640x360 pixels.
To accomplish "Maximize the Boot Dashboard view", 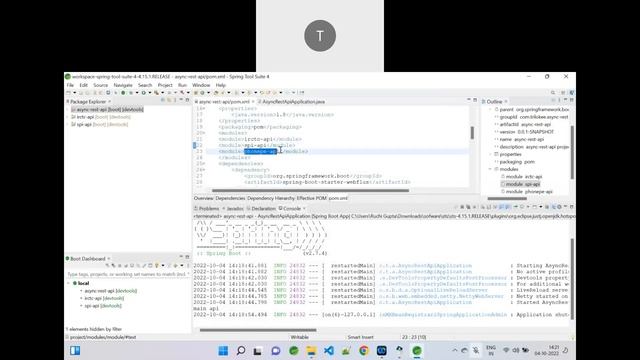I will click(187, 257).
